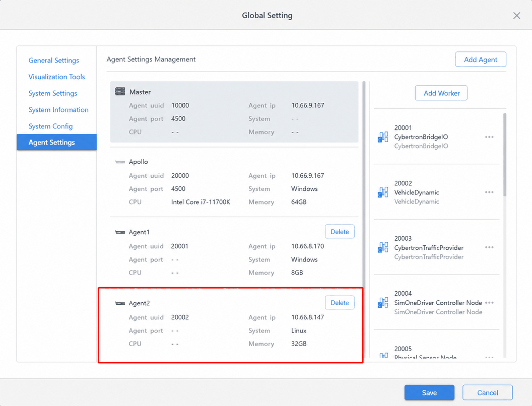Screen dimensions: 532x406
Task: Click Agent2 ip value 10.66.8.147
Action: pos(308,317)
